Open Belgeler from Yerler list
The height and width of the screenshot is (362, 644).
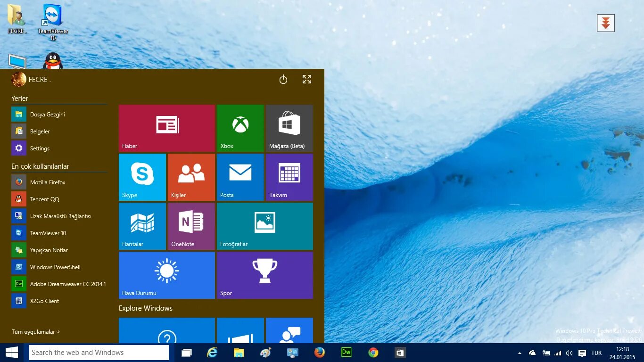coord(59,132)
